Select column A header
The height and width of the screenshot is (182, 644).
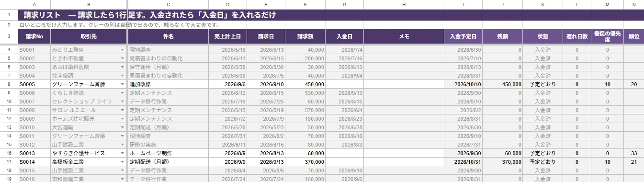[x=34, y=4]
